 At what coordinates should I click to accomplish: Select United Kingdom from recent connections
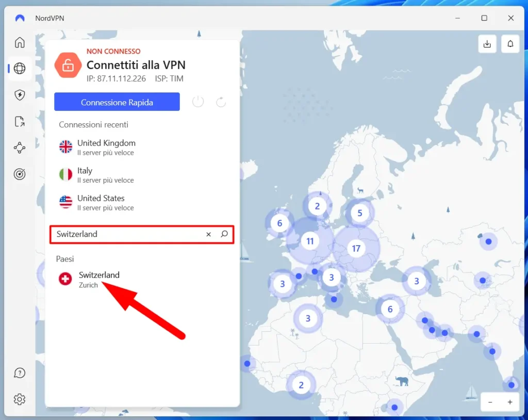click(x=106, y=147)
